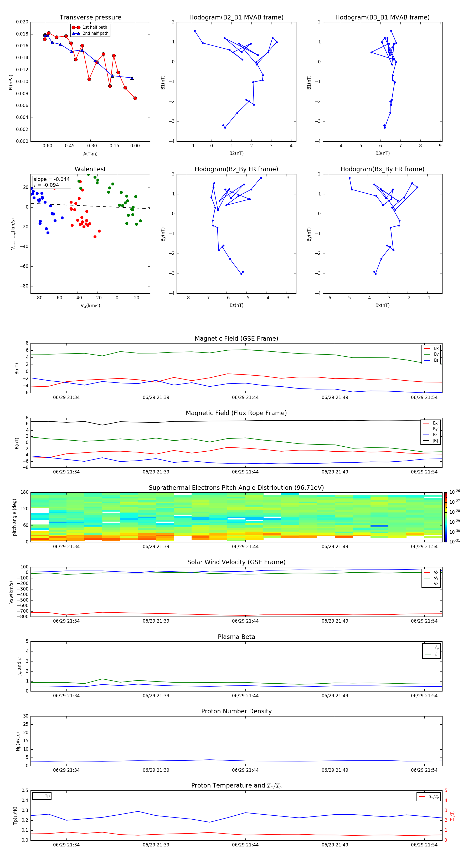Click the "Solar Wind Velocity (GSE Frame)" title
Screen dimensions: 473x868
tap(236, 562)
